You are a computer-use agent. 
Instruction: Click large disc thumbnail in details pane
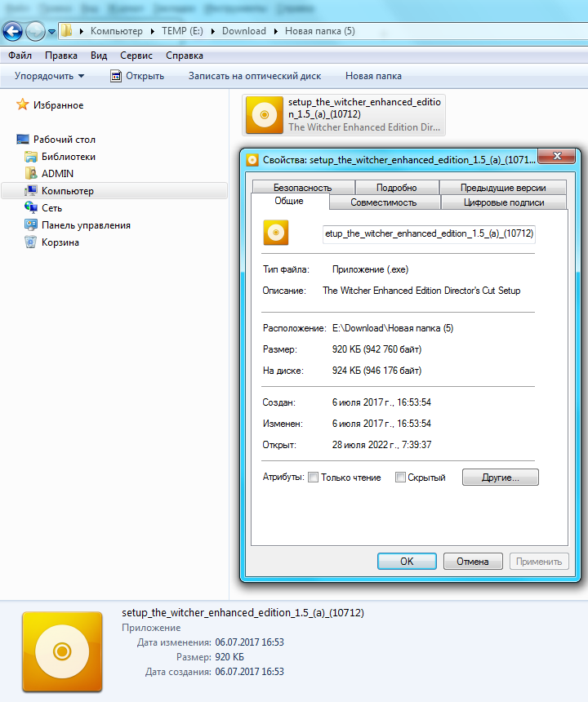coord(62,651)
